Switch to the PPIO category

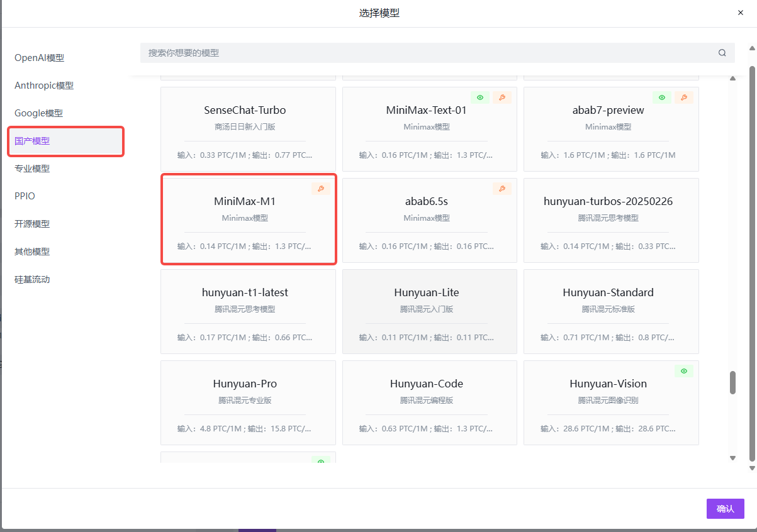[x=25, y=196]
